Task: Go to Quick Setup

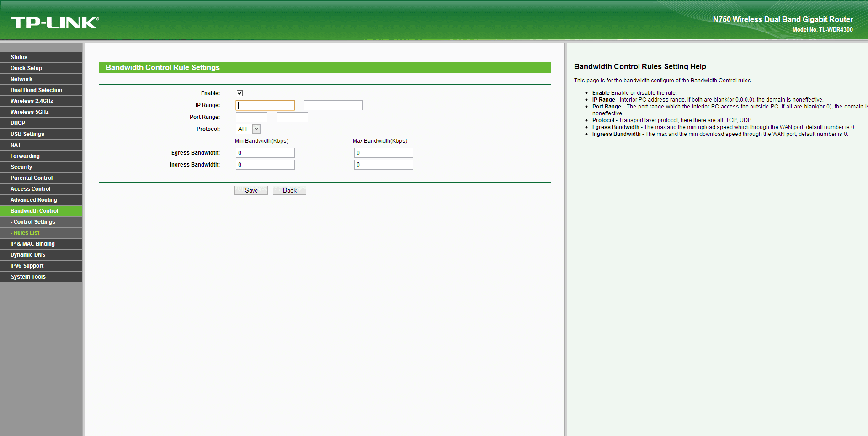Action: 41,68
